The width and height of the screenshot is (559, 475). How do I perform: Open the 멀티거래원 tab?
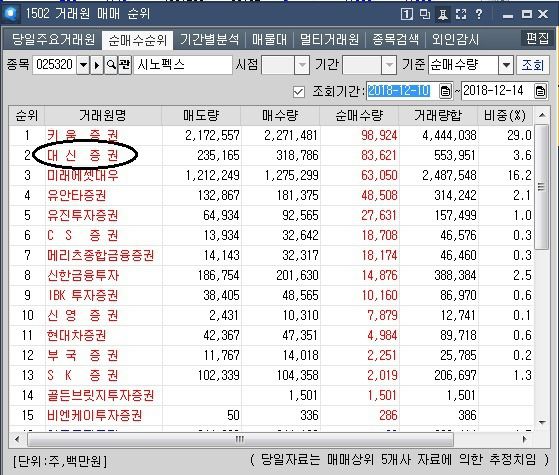click(329, 39)
